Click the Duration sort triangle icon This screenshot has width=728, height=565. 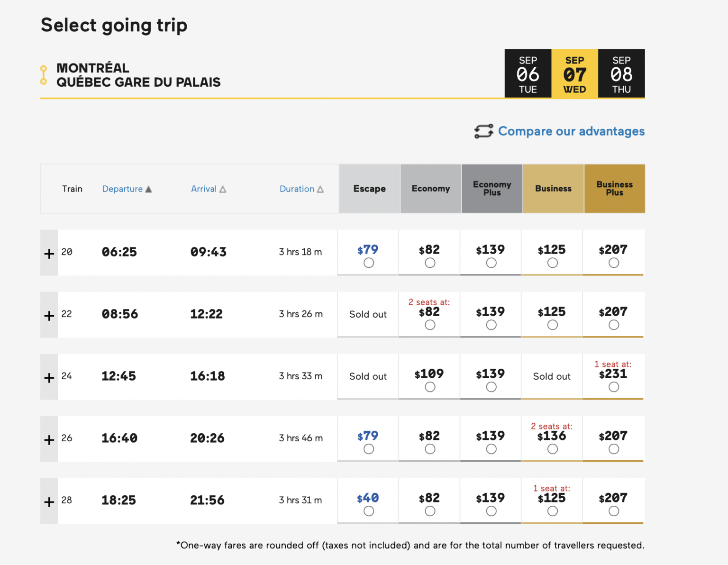click(x=320, y=189)
